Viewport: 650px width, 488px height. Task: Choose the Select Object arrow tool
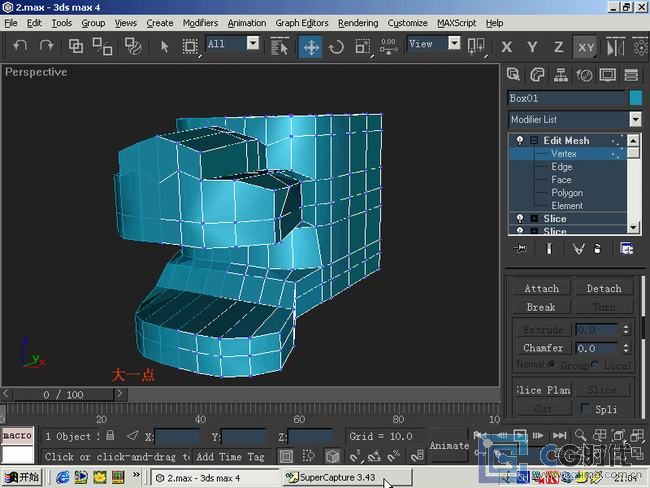click(164, 46)
